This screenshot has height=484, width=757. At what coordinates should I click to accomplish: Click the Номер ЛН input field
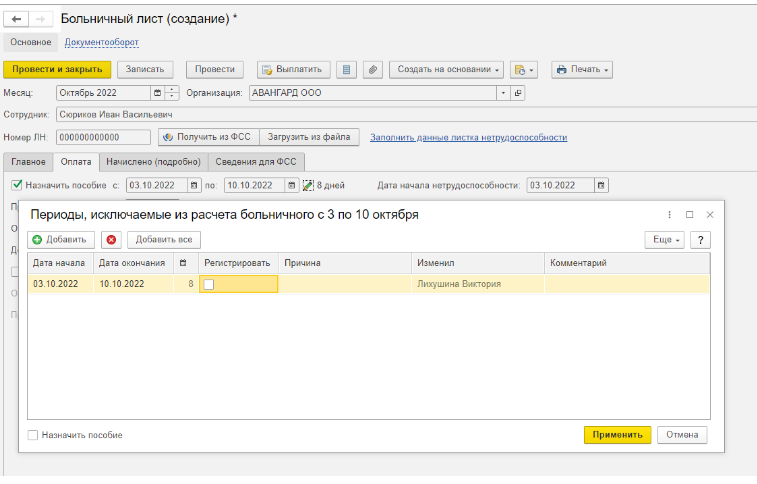click(103, 137)
